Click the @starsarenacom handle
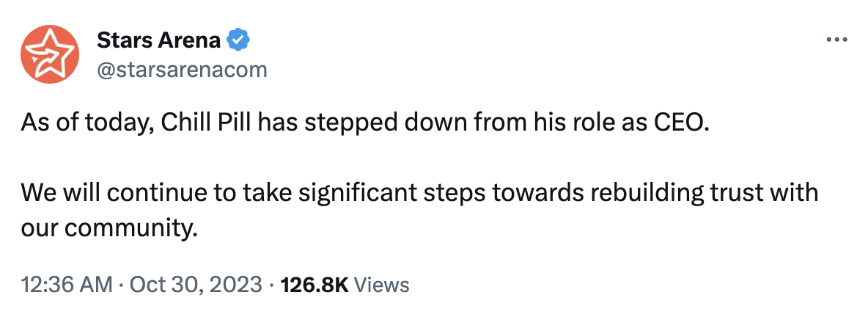Image resolution: width=868 pixels, height=317 pixels. tap(182, 70)
